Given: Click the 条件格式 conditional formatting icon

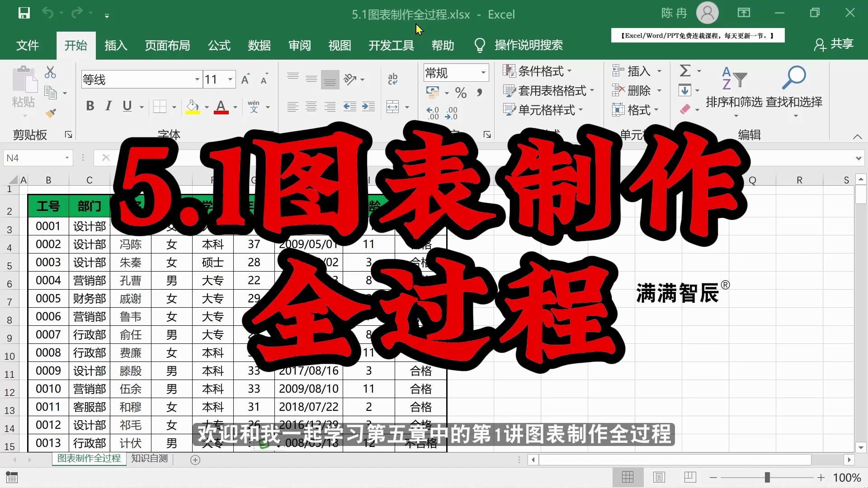Looking at the screenshot, I should pos(509,71).
